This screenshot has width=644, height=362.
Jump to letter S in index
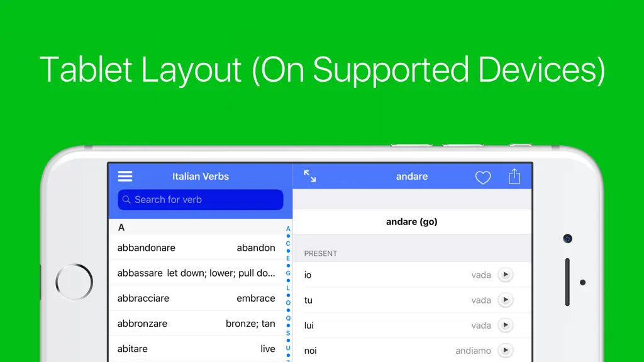coord(288,333)
